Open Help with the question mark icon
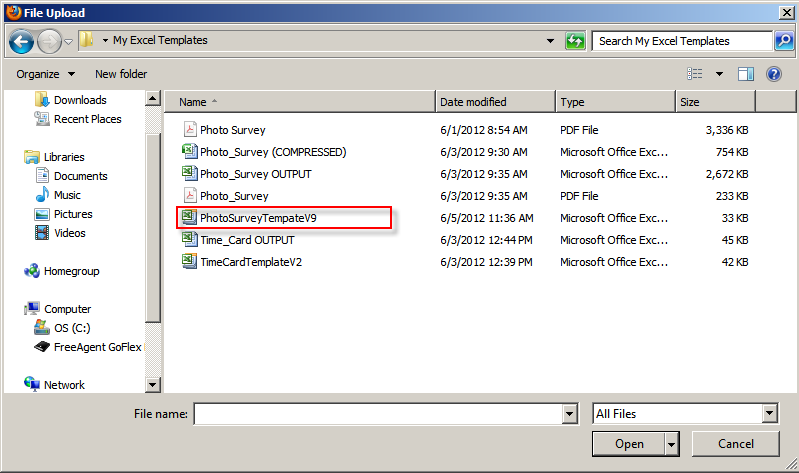 (774, 74)
